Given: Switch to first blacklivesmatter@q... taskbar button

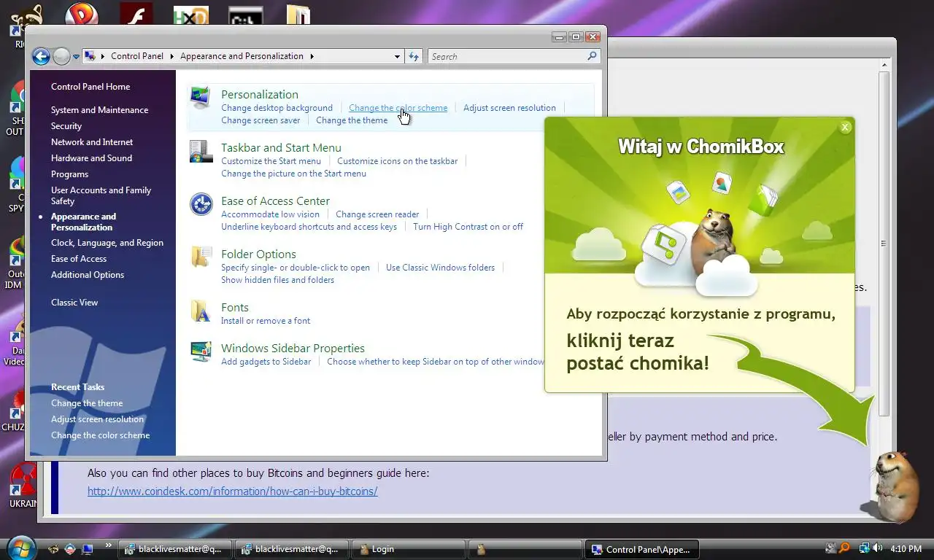Looking at the screenshot, I should pyautogui.click(x=175, y=549).
